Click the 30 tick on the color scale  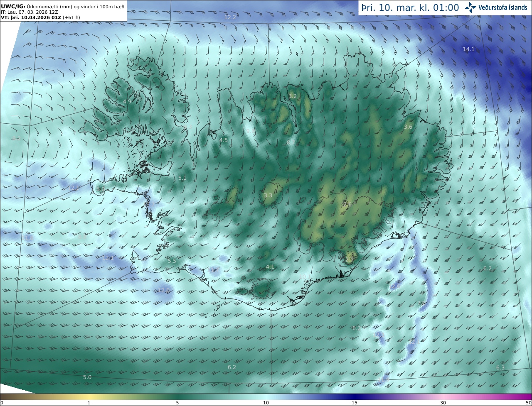tap(443, 403)
